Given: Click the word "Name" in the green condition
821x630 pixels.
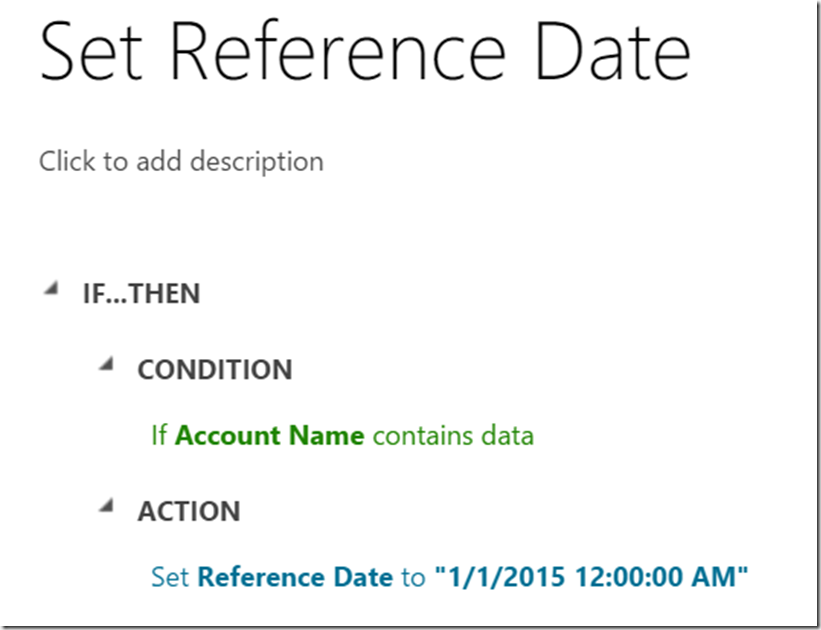Looking at the screenshot, I should point(326,436).
